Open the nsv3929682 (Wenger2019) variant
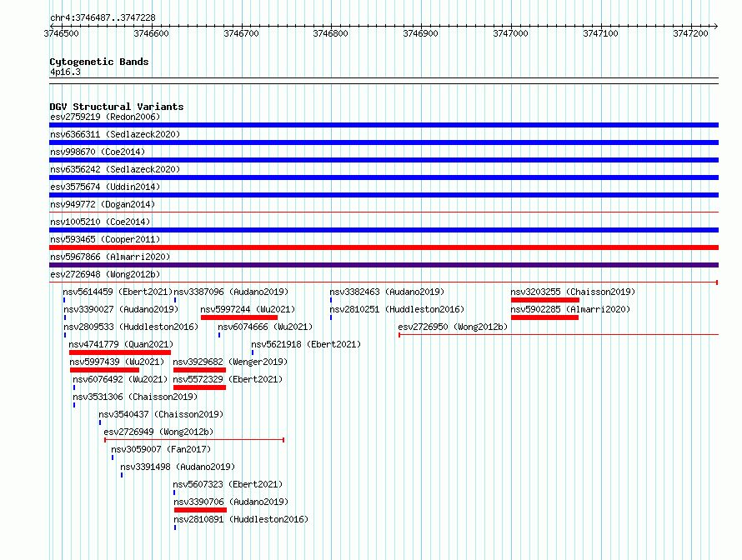The width and height of the screenshot is (742, 560). pos(230,362)
